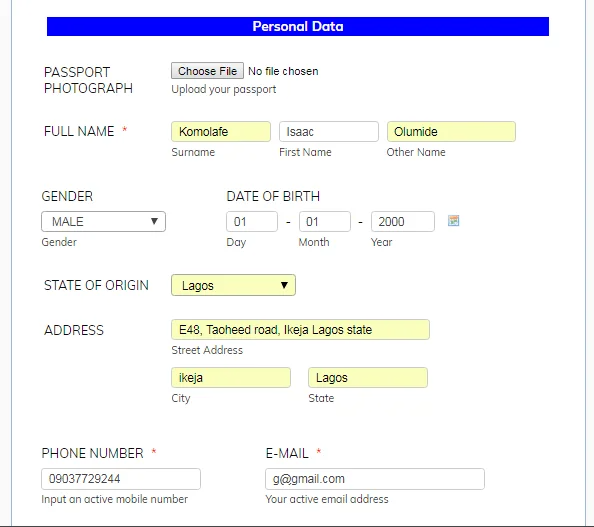The image size is (594, 527).
Task: Click the State field containing Lagos
Action: (x=368, y=378)
